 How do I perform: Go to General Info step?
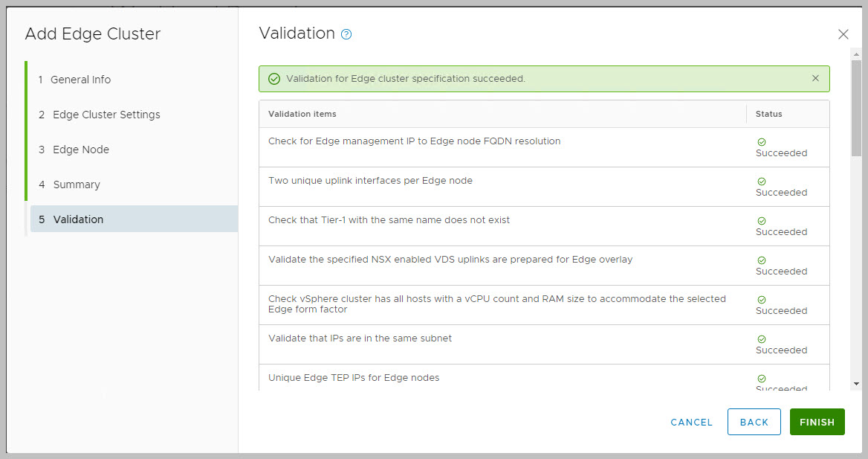(x=81, y=80)
